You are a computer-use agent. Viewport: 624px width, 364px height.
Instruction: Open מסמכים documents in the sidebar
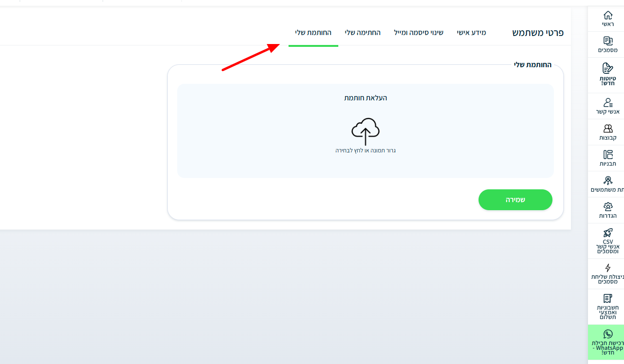click(608, 41)
